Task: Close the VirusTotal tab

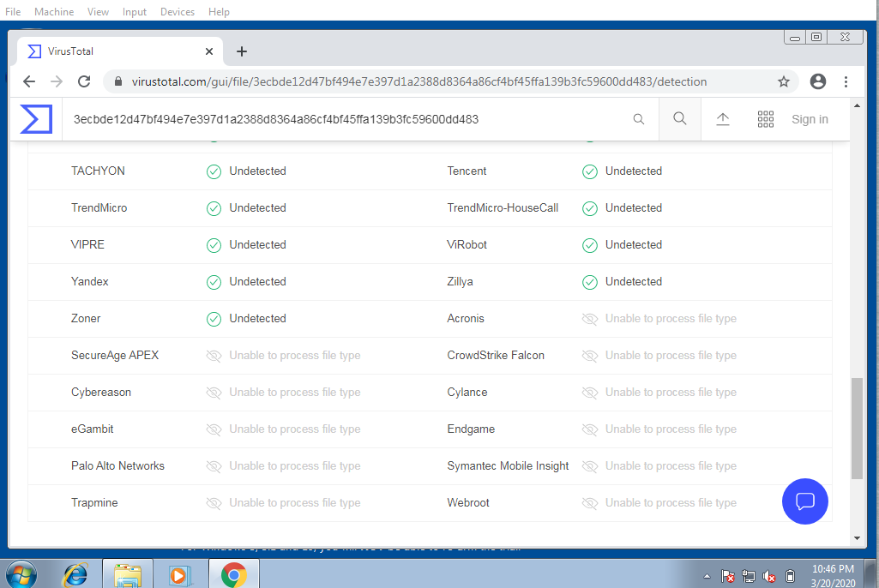Action: tap(209, 51)
